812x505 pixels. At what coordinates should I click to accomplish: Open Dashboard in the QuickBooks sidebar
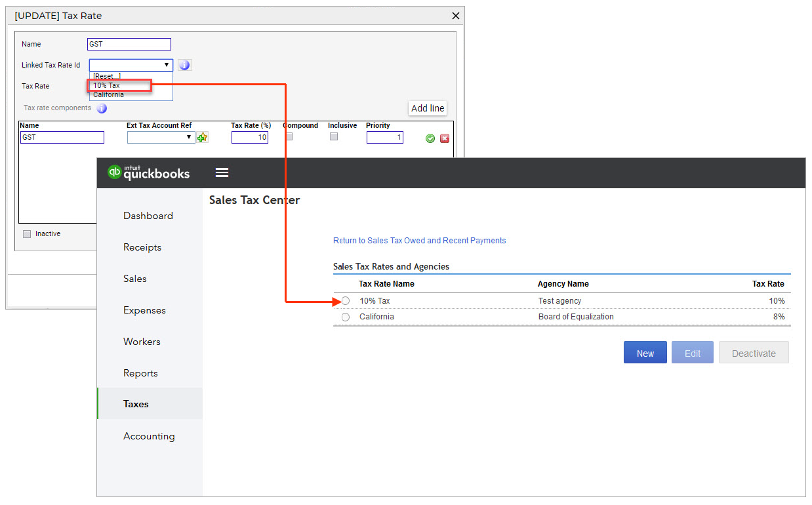pyautogui.click(x=148, y=216)
